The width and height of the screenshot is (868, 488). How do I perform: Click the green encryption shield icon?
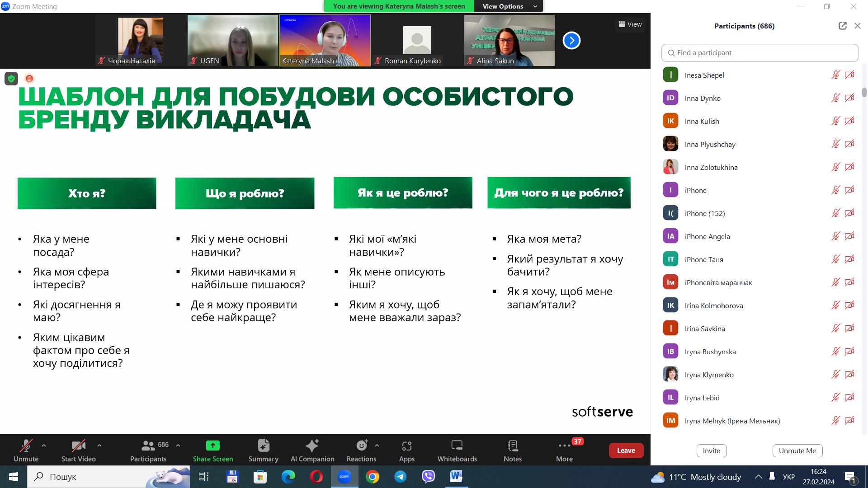11,79
